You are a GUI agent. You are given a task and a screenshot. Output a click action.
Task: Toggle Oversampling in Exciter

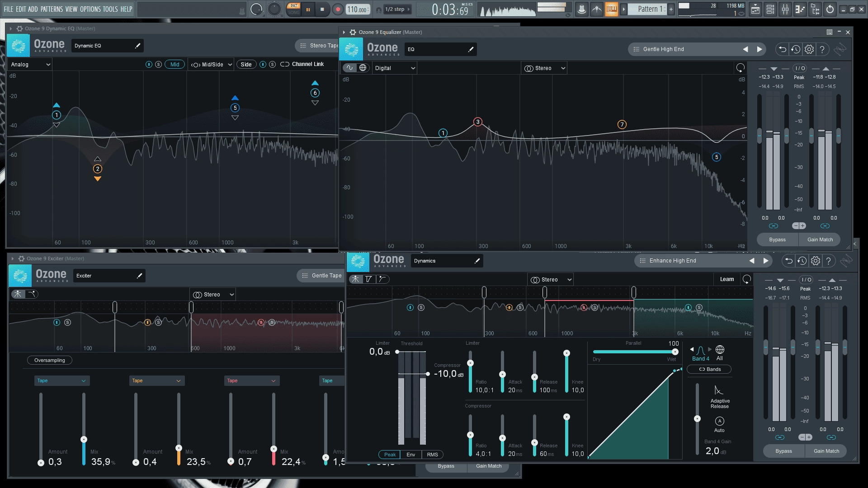pos(50,361)
